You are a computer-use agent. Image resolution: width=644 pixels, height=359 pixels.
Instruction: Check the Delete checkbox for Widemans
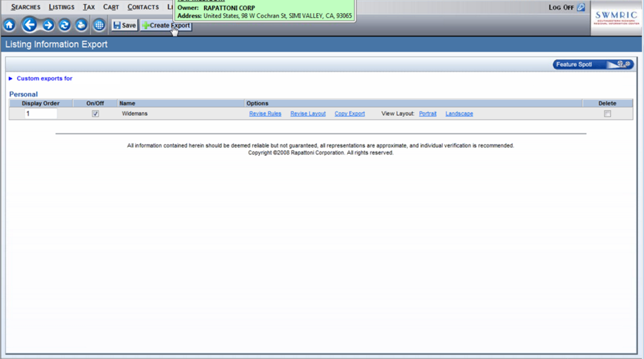pyautogui.click(x=607, y=114)
